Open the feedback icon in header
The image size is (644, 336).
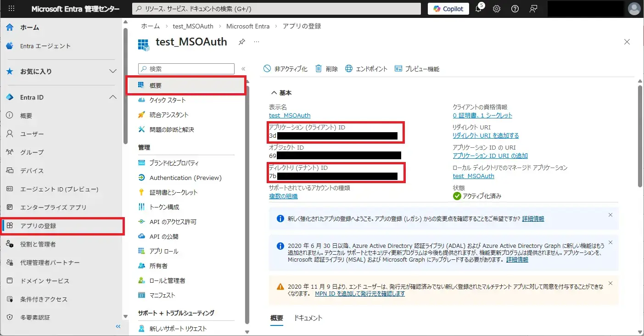(x=533, y=9)
